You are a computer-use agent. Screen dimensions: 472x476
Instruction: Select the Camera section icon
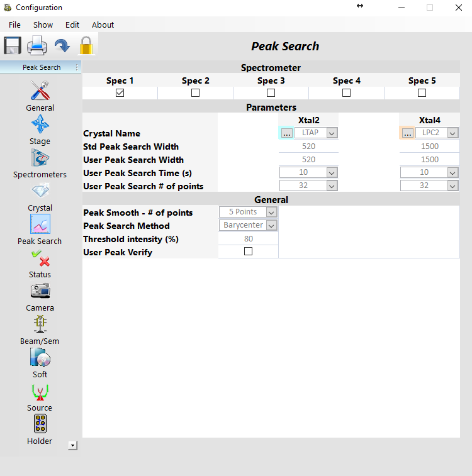pos(40,291)
